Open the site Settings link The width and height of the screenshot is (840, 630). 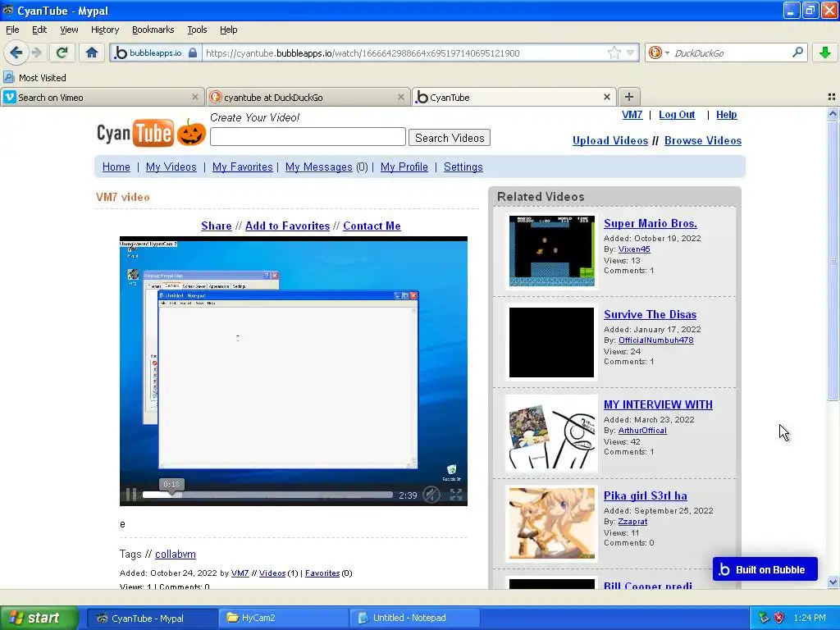[x=463, y=167]
